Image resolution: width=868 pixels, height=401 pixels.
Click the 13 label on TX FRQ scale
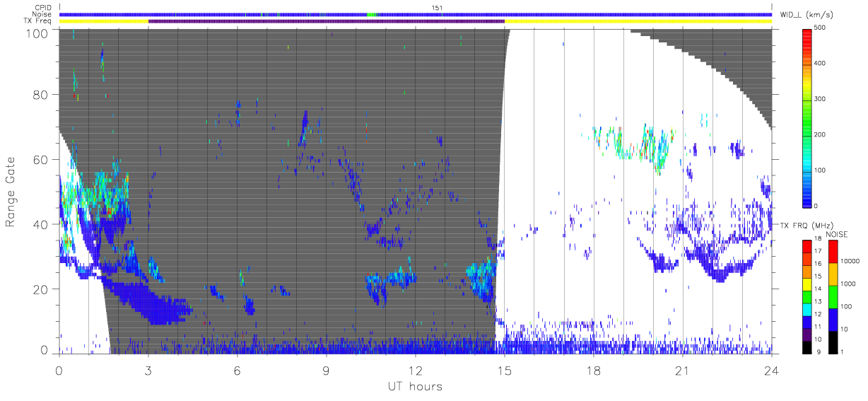pyautogui.click(x=818, y=301)
